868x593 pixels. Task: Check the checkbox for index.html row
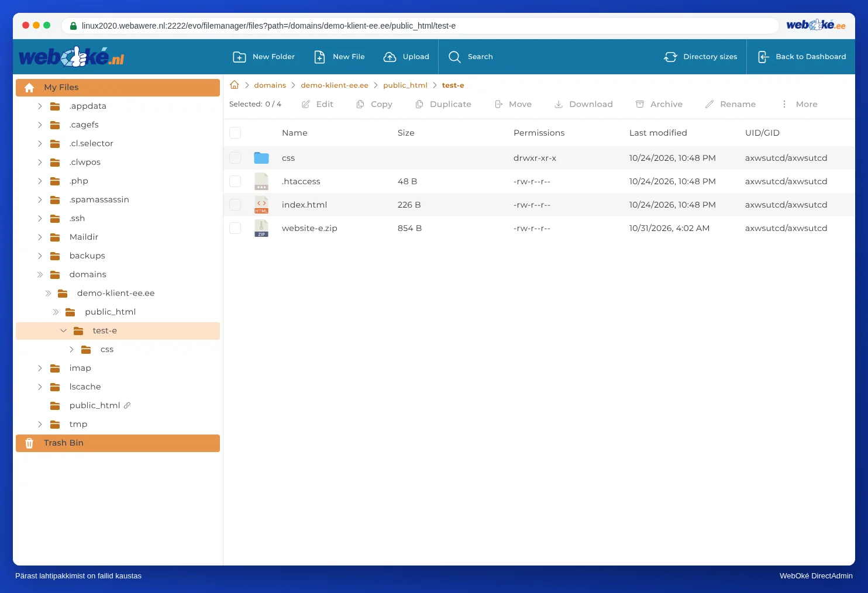tap(235, 205)
